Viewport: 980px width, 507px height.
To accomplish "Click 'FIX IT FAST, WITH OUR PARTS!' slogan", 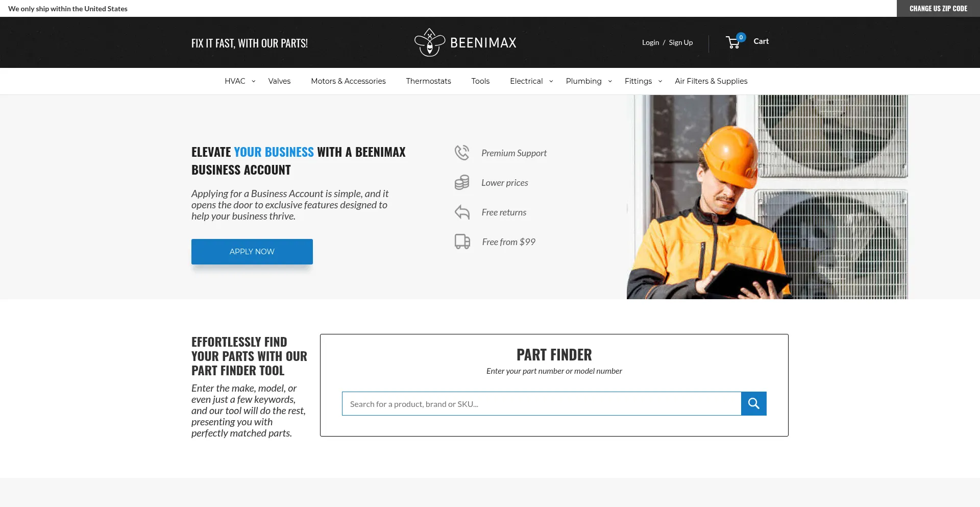I will pyautogui.click(x=250, y=43).
